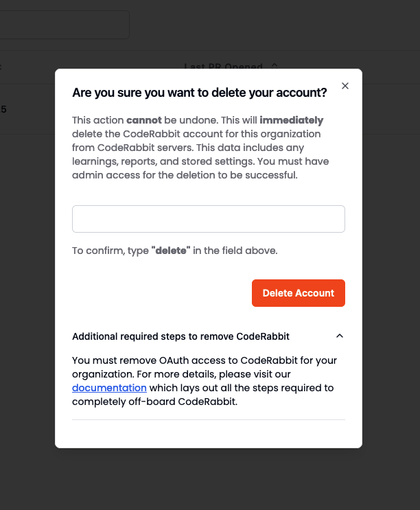
Task: Click the confirmation text input field
Action: point(208,219)
